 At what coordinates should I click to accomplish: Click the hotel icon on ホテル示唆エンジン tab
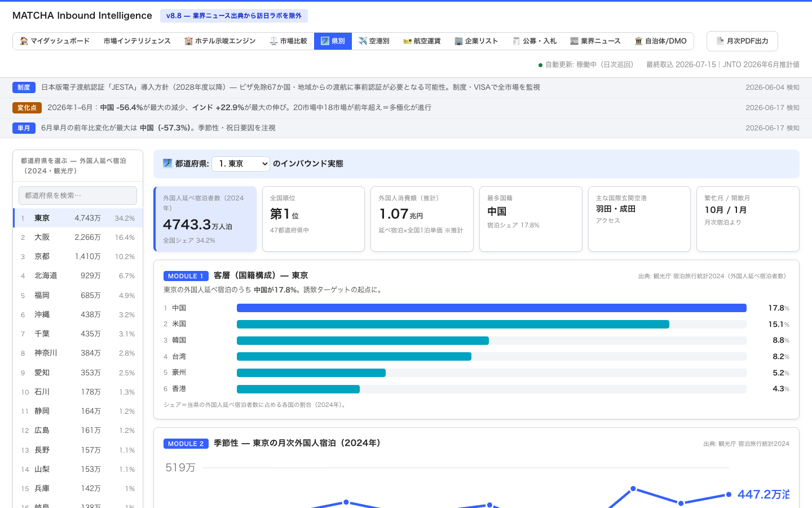[188, 41]
